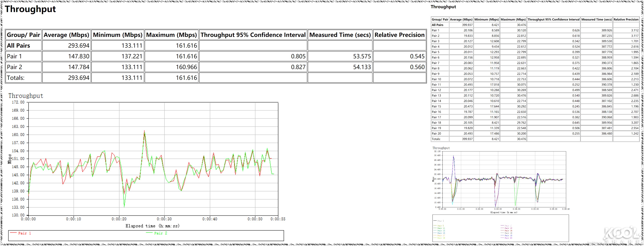Click the green Pair 2 legend line
The image size is (644, 246).
click(149, 233)
